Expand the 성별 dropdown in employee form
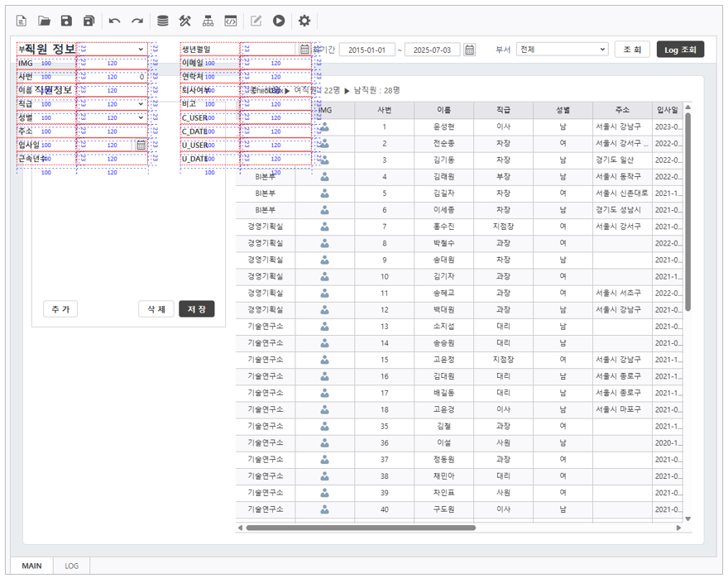 pos(141,117)
